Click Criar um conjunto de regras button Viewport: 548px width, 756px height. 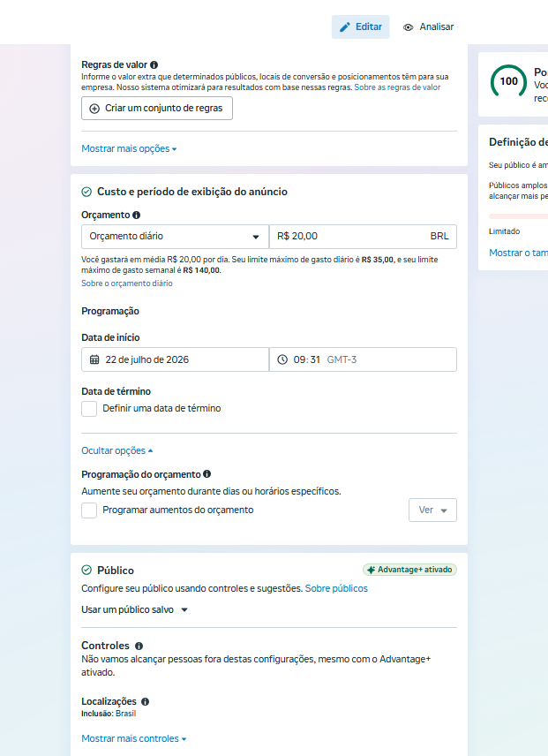[x=157, y=108]
